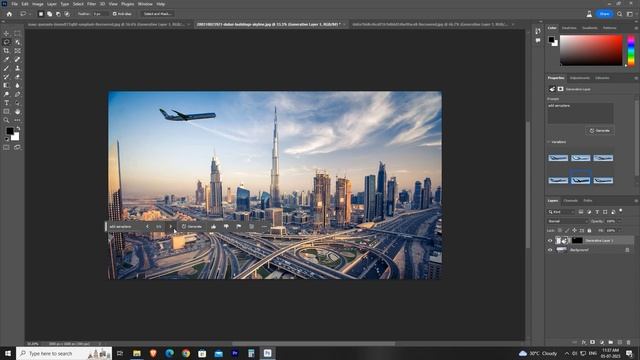Click thumbs down in contextual task bar

(x=226, y=227)
